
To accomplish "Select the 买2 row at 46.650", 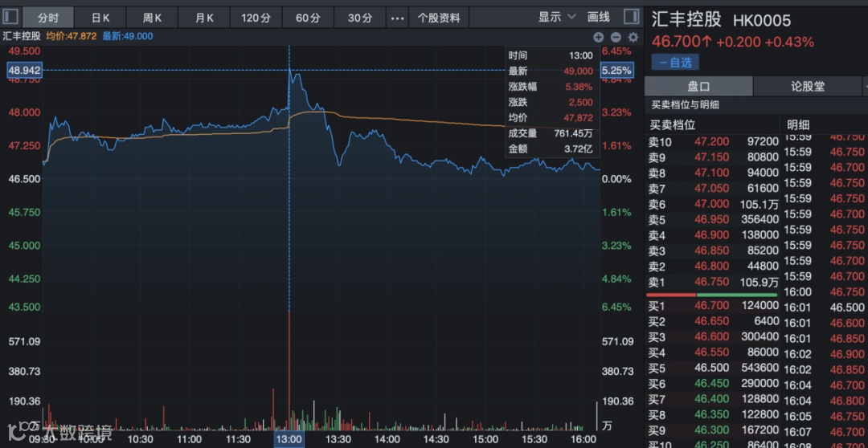I will [x=712, y=321].
